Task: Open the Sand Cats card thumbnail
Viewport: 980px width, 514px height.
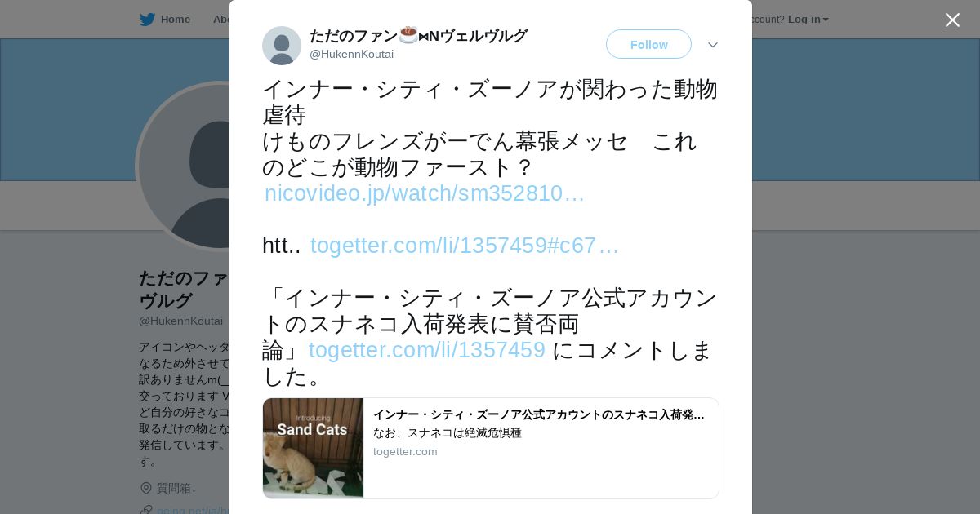Action: (313, 448)
